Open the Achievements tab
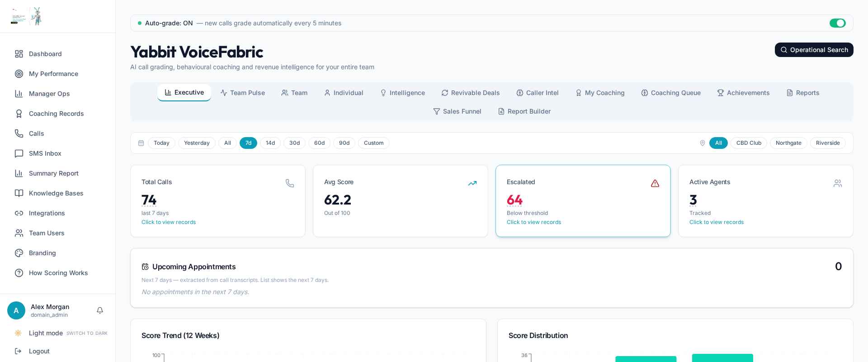 (x=743, y=93)
